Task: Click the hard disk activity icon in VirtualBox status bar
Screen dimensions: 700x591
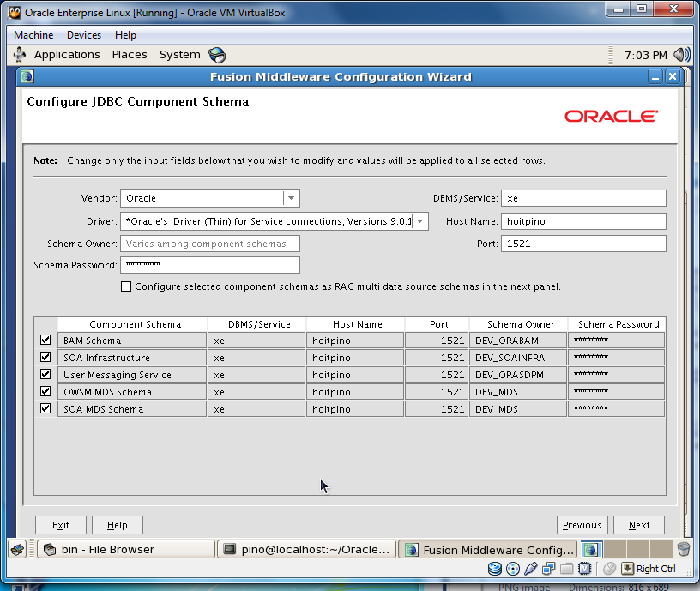Action: (x=496, y=568)
